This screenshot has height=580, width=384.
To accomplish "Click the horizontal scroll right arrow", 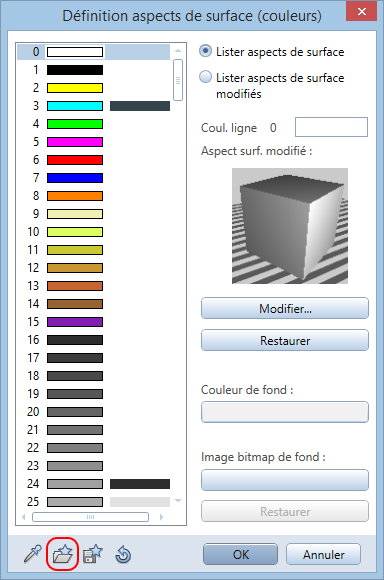I will click(x=161, y=517).
